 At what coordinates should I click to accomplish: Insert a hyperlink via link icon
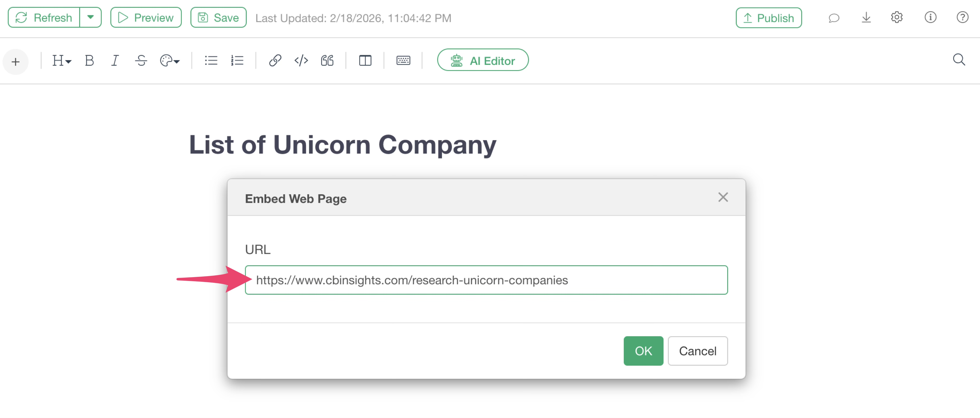coord(275,60)
